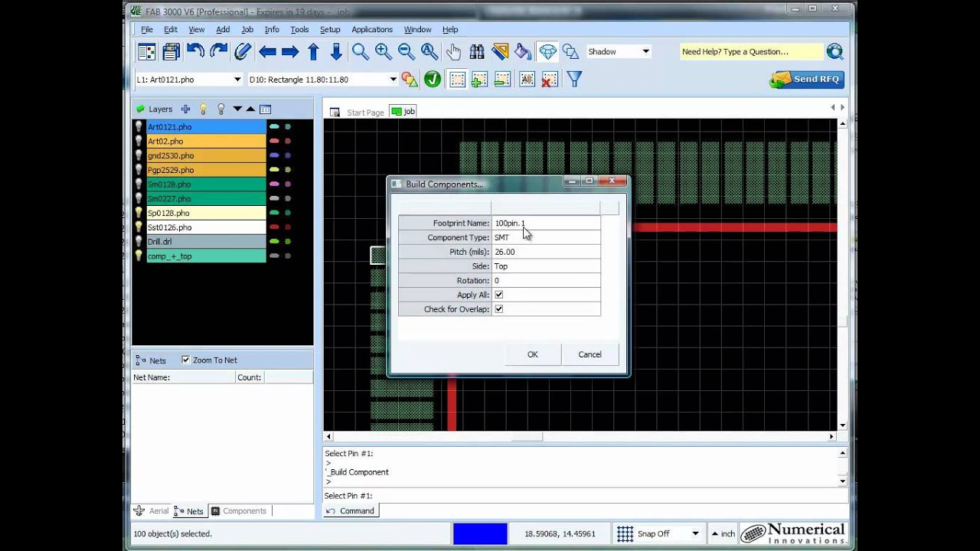Open the binoculars find tool
980x551 pixels.
click(477, 51)
